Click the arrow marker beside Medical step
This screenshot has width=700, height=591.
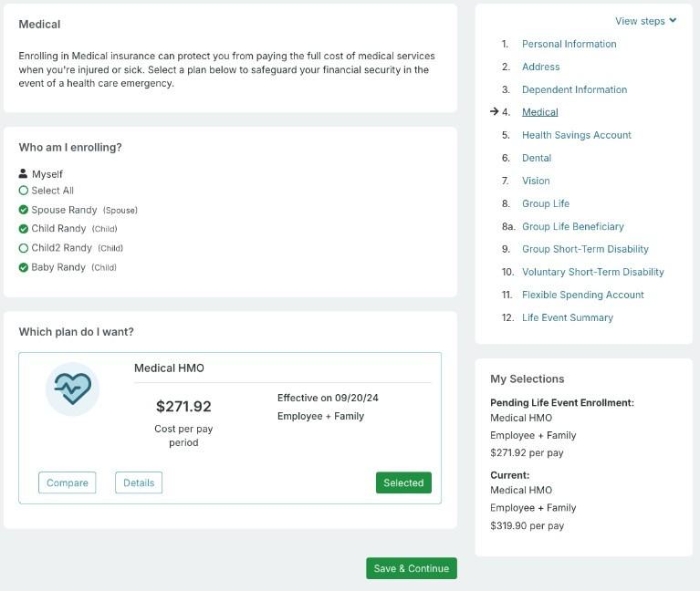[494, 112]
